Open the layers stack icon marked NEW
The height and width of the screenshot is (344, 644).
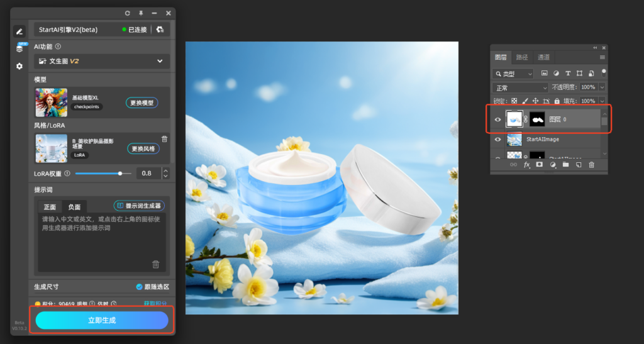click(x=19, y=48)
